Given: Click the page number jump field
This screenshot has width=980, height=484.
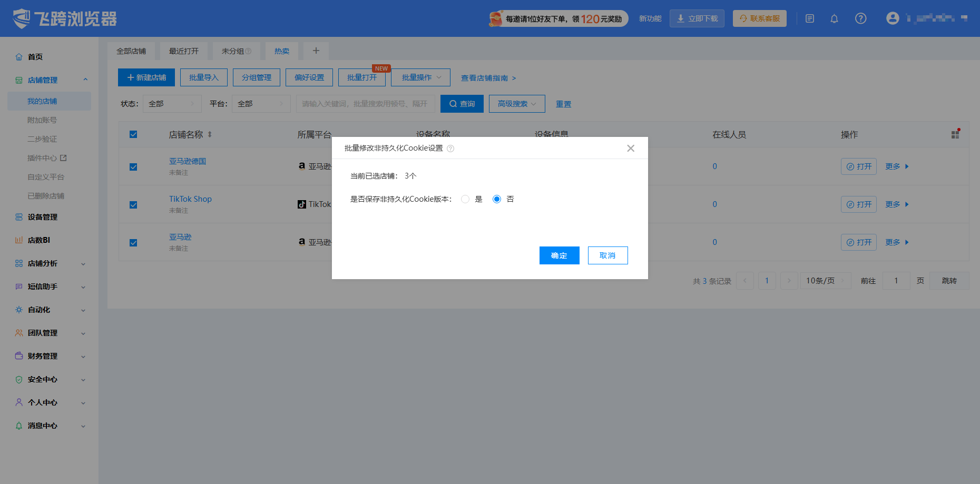Looking at the screenshot, I should coord(896,281).
